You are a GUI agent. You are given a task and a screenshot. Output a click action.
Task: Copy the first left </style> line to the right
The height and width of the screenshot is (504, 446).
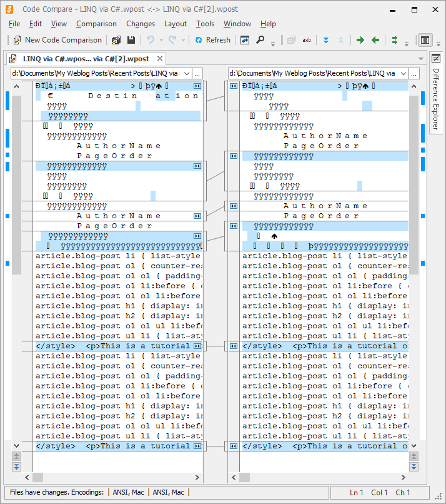click(197, 346)
